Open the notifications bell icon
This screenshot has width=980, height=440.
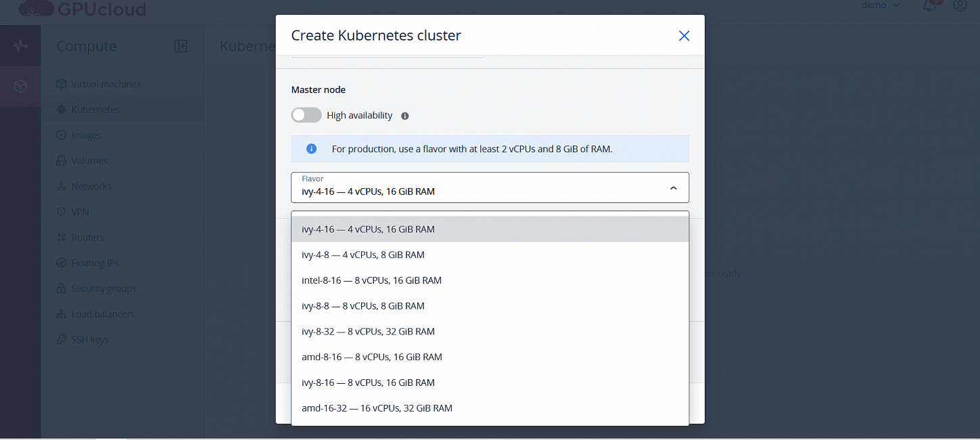click(930, 5)
